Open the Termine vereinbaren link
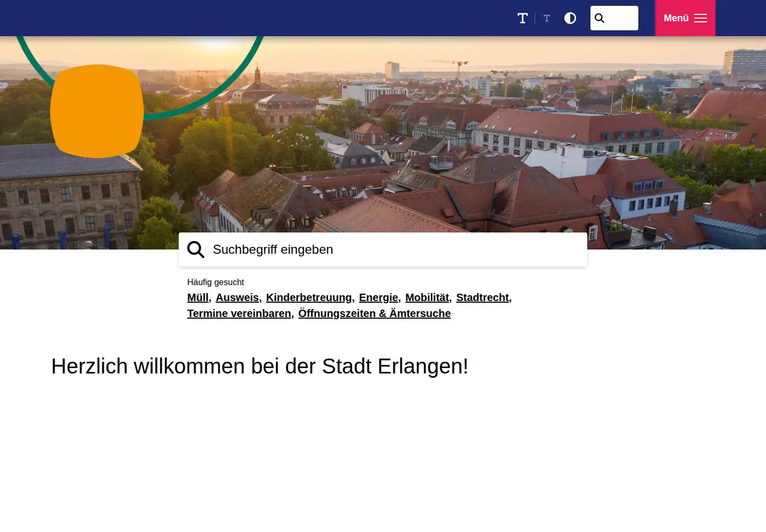Screen dimensions: 766x532 point(239,313)
